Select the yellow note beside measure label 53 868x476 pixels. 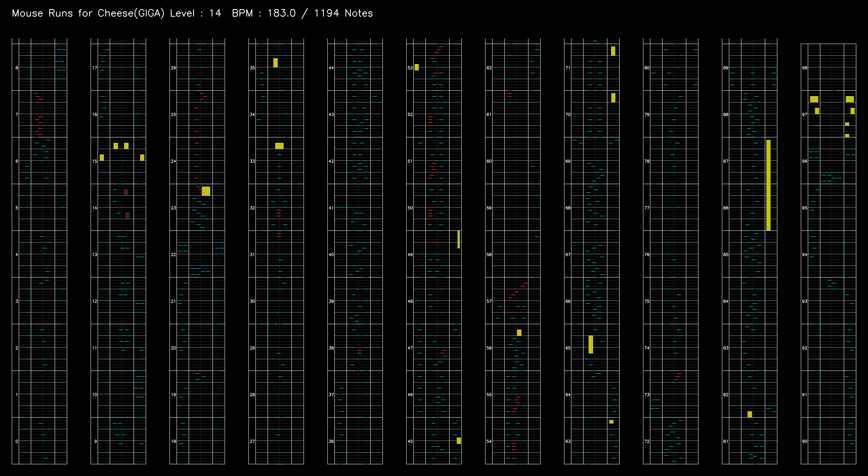(x=416, y=67)
